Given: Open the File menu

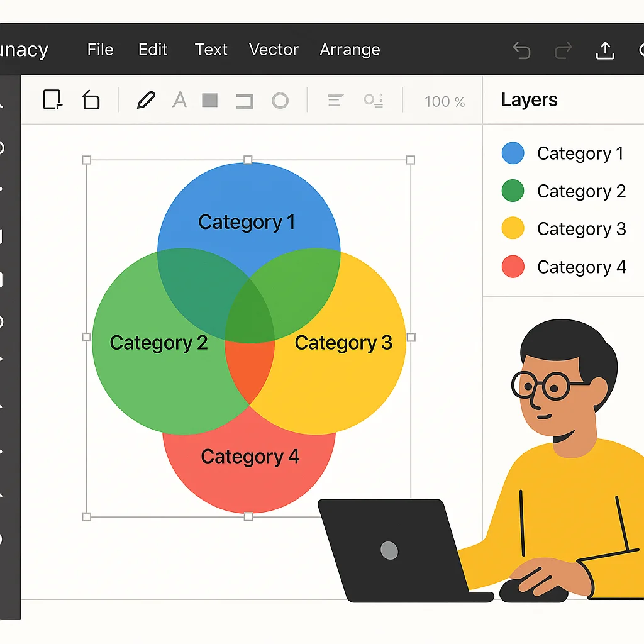Looking at the screenshot, I should [100, 50].
